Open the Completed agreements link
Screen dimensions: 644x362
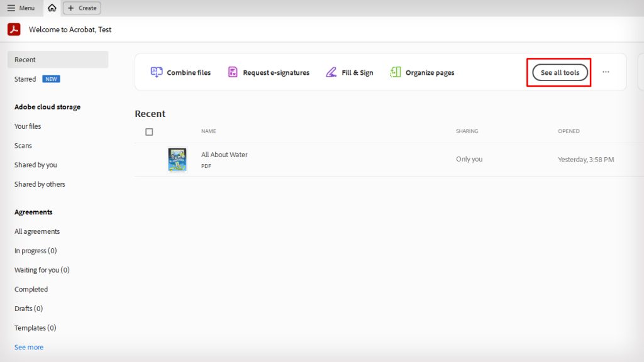click(x=31, y=289)
